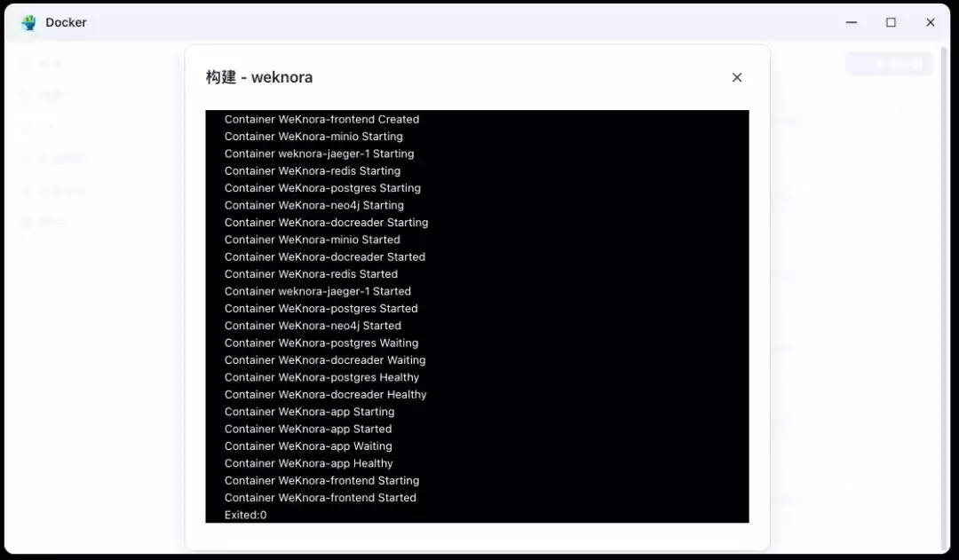Select the WeKnora-app Healthy log line

(309, 463)
